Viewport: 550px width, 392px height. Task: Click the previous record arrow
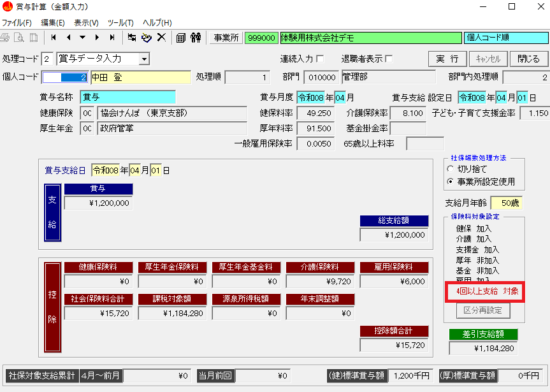[68, 38]
